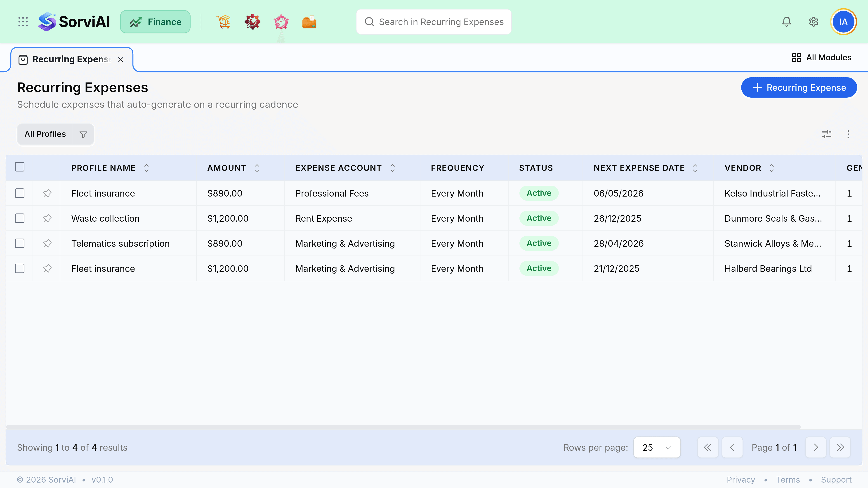
Task: Open the All Profiles view dropdown
Action: (45, 134)
